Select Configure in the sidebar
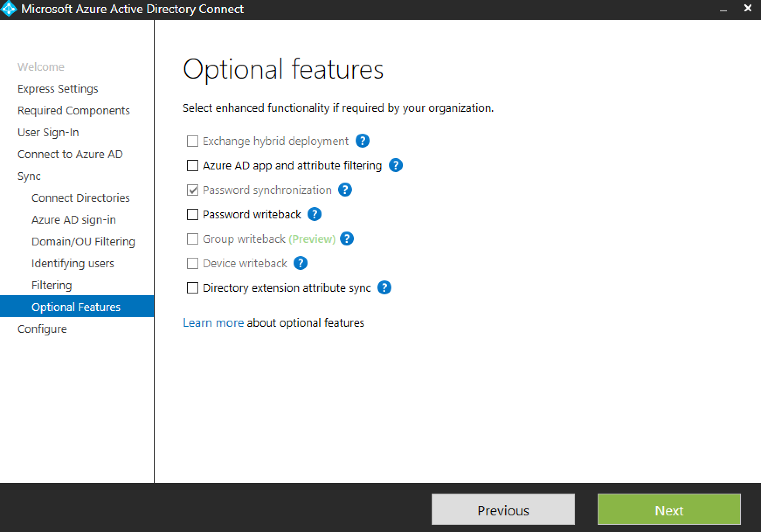Image resolution: width=761 pixels, height=532 pixels. point(42,329)
